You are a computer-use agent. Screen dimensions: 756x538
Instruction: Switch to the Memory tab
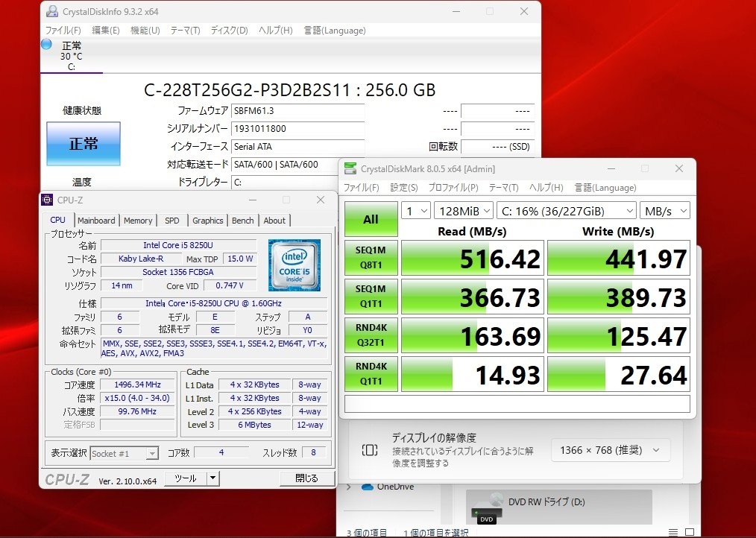[138, 221]
